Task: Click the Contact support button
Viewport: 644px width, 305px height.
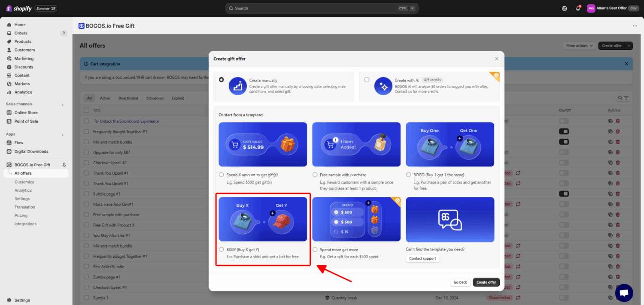Action: [x=422, y=259]
